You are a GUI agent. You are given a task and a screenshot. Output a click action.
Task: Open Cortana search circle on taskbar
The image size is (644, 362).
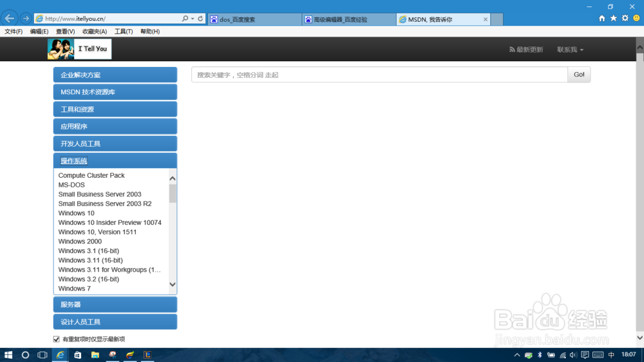[25, 355]
